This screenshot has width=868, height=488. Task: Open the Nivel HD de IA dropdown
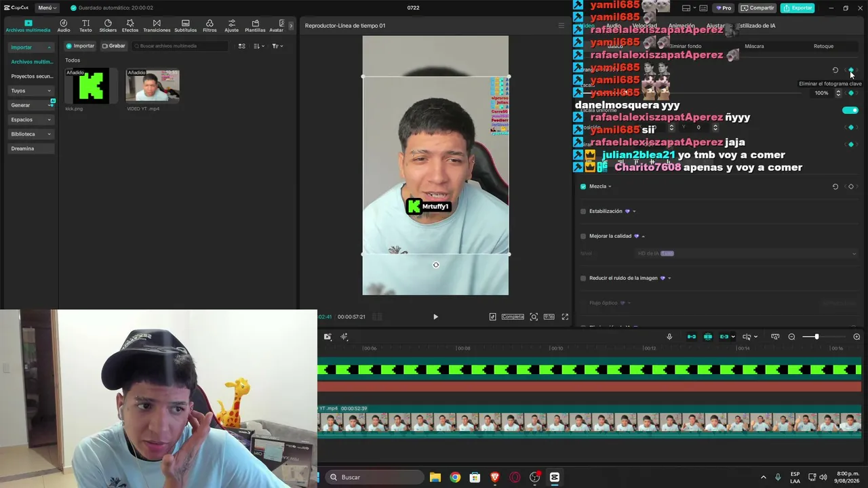pyautogui.click(x=746, y=253)
